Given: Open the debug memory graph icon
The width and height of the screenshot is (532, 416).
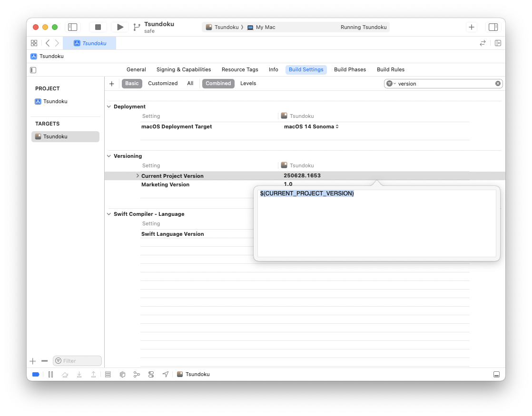Looking at the screenshot, I should click(137, 374).
